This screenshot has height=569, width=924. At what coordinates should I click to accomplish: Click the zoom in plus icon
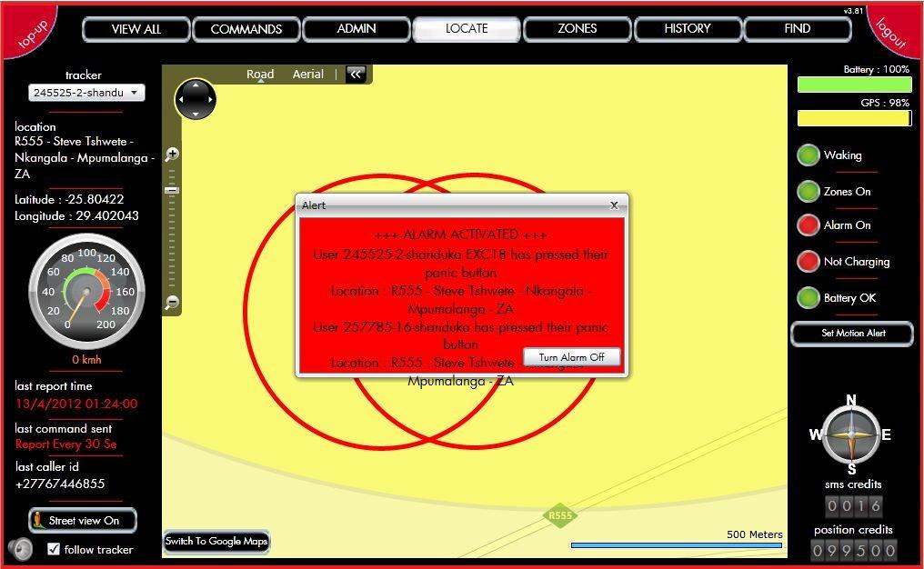pyautogui.click(x=173, y=155)
